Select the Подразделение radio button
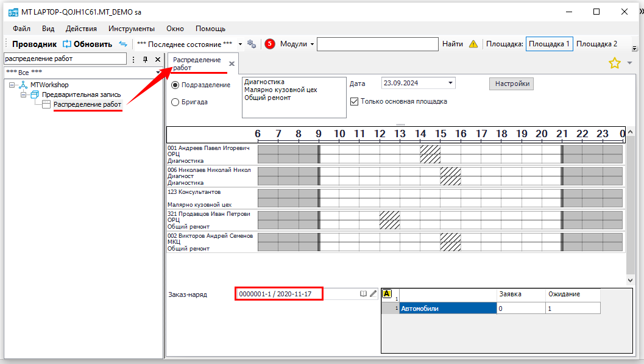This screenshot has height=364, width=644. click(x=175, y=85)
